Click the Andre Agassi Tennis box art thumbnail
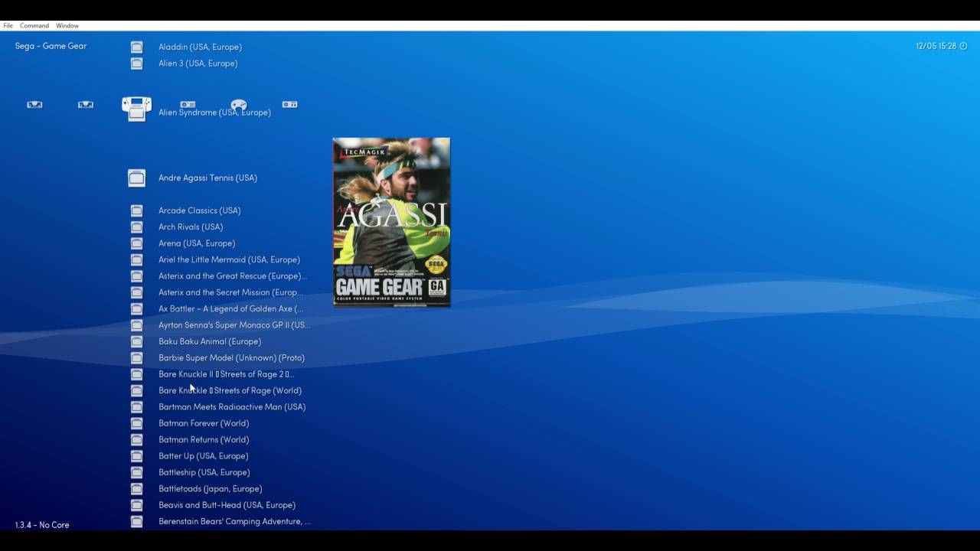The height and width of the screenshot is (551, 980). click(x=391, y=222)
